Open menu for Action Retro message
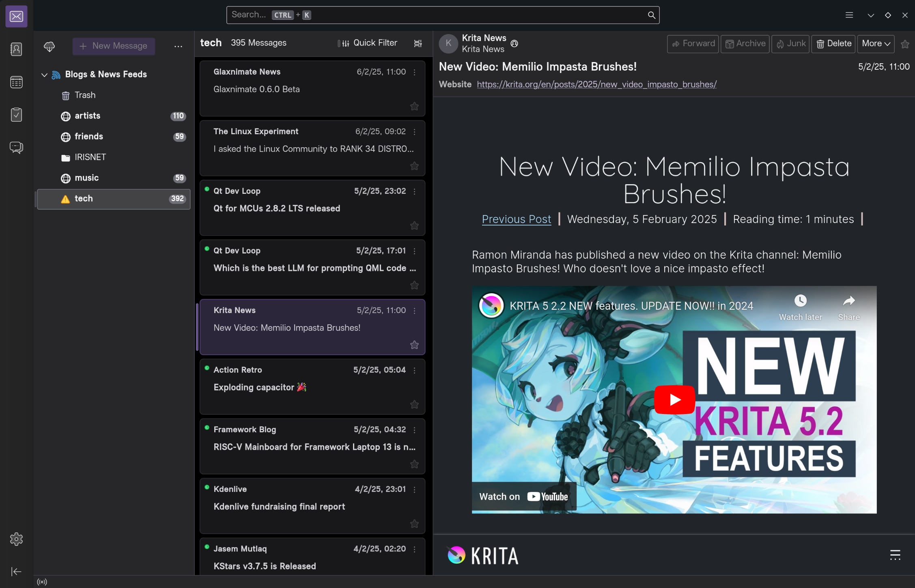915x588 pixels. coord(414,370)
